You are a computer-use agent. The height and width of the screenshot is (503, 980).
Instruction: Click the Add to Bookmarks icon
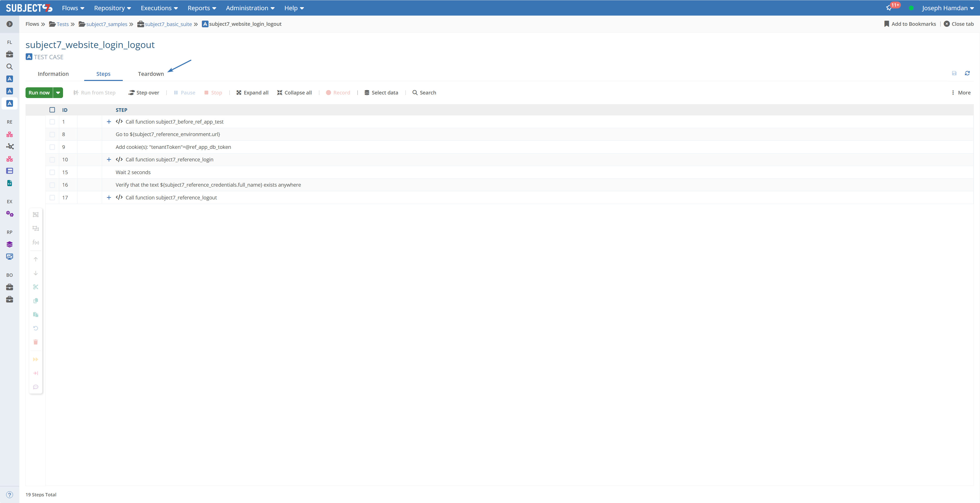(x=886, y=24)
